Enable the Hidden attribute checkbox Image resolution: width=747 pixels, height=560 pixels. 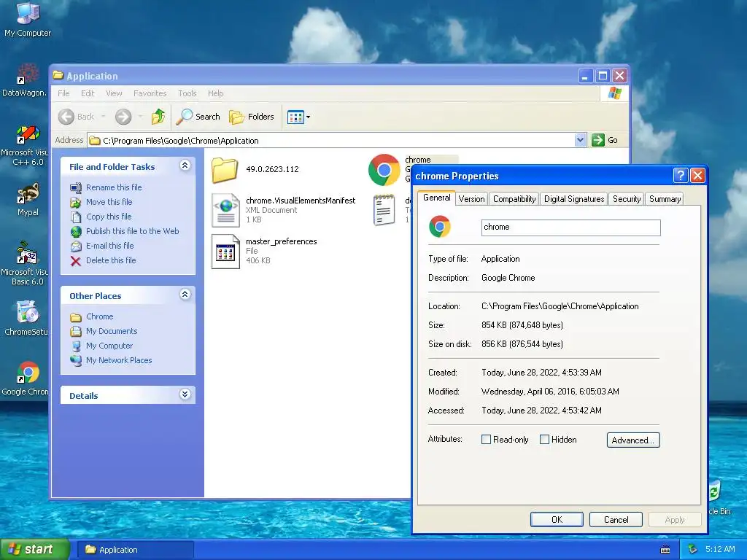click(x=544, y=440)
